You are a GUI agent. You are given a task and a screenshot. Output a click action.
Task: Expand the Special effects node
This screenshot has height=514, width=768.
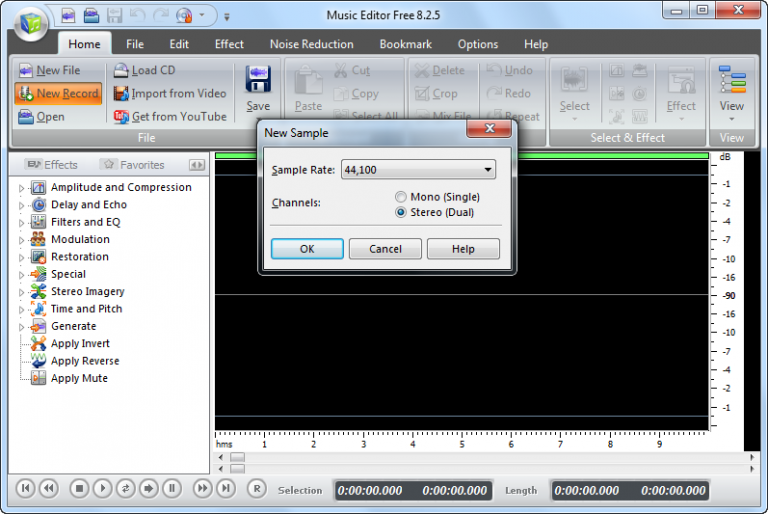tap(21, 275)
